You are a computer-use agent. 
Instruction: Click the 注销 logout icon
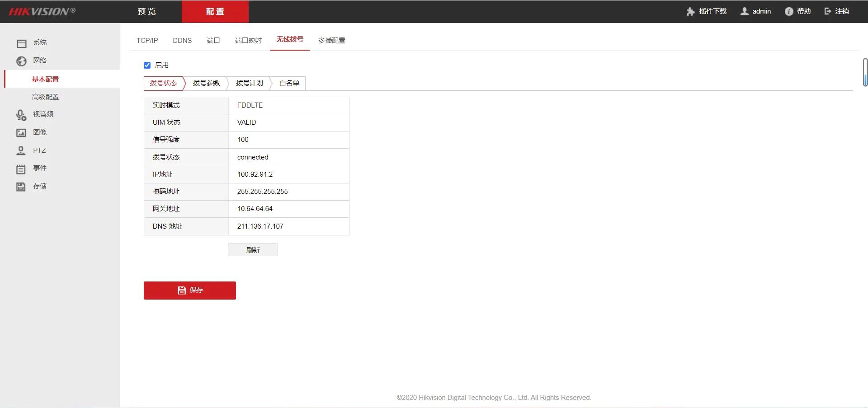[x=828, y=11]
